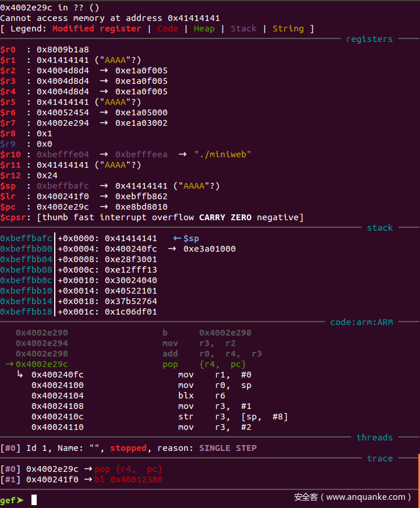Click the green arrow marking current instruction
This screenshot has width=420, height=508.
9,364
